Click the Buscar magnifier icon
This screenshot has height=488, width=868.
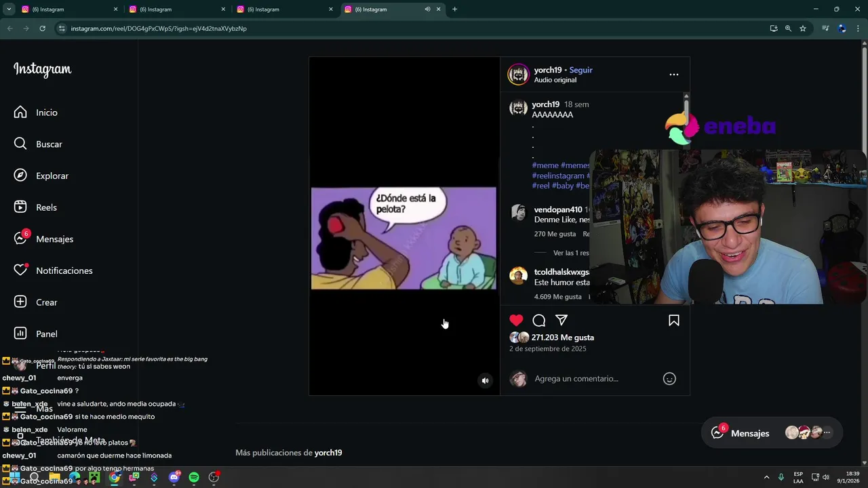20,144
